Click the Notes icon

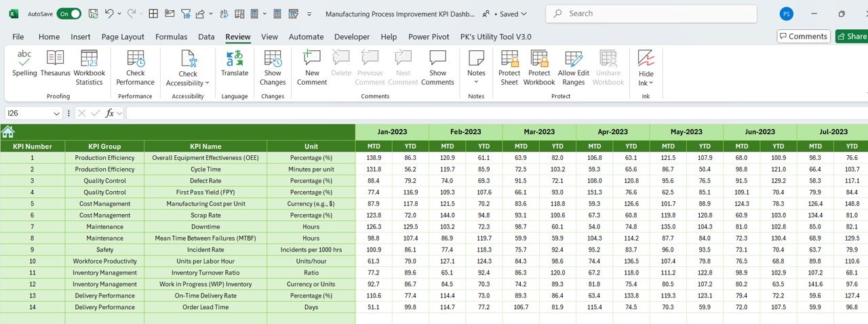pyautogui.click(x=476, y=58)
